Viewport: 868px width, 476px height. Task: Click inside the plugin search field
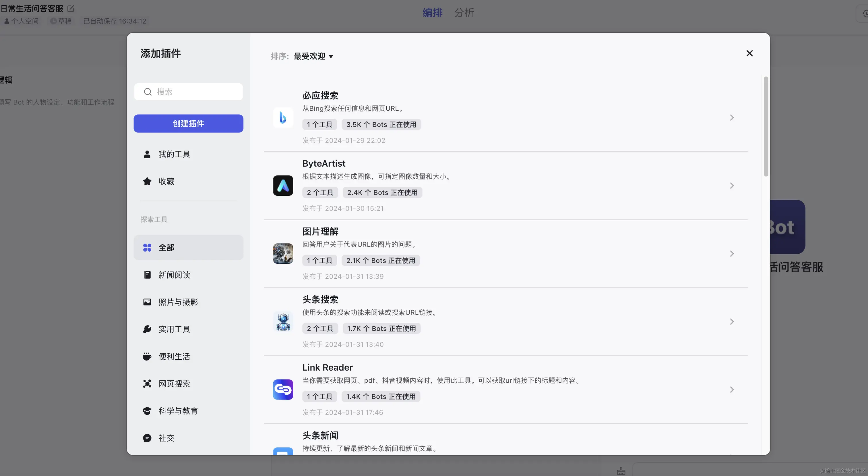pos(188,91)
